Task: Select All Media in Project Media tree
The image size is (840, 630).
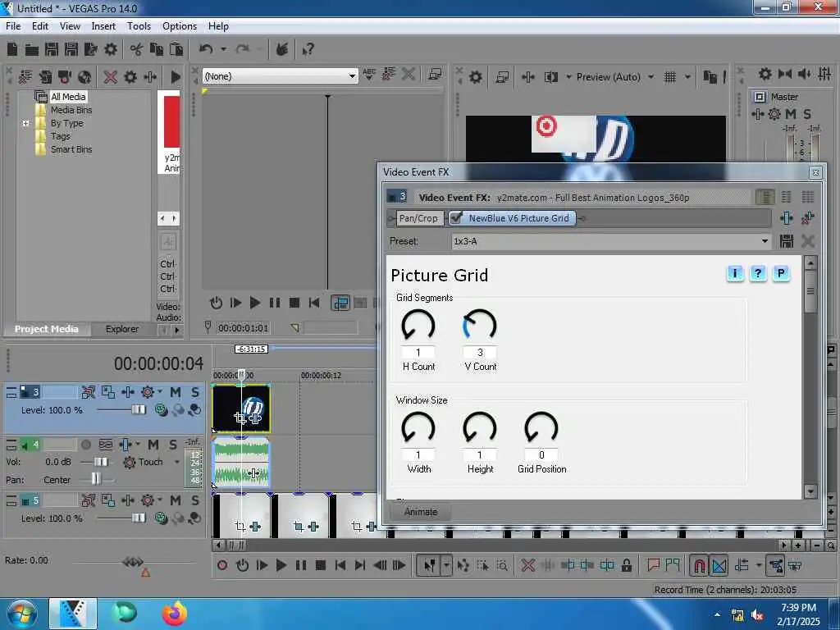Action: coord(68,97)
